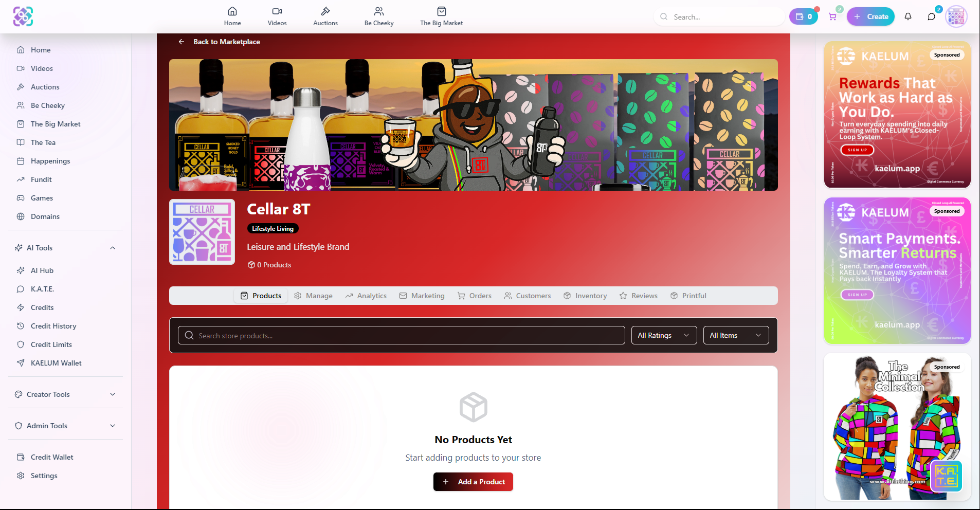Switch to the Inventory tab
The height and width of the screenshot is (510, 980).
(585, 296)
